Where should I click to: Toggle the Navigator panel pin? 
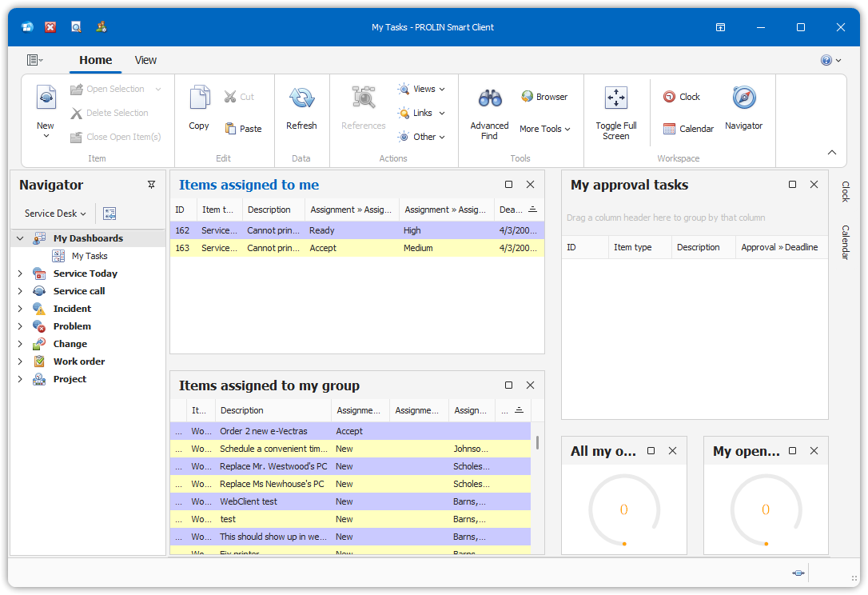tap(152, 185)
